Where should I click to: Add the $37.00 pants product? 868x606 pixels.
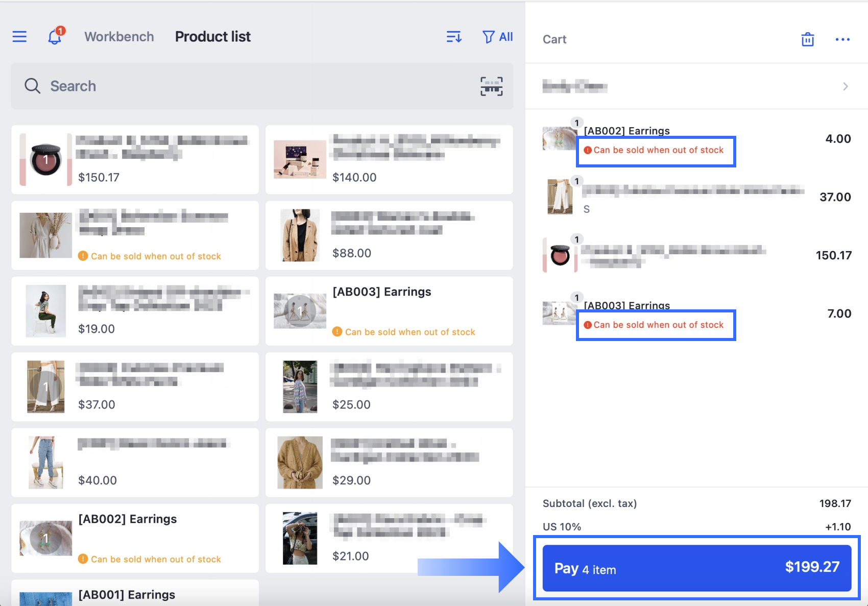coord(135,386)
